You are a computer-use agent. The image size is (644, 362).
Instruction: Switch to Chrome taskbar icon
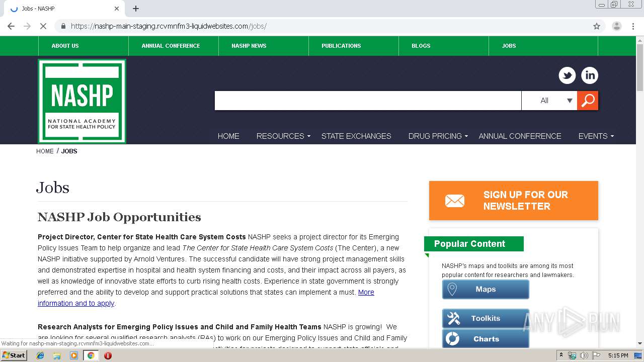[x=91, y=355]
